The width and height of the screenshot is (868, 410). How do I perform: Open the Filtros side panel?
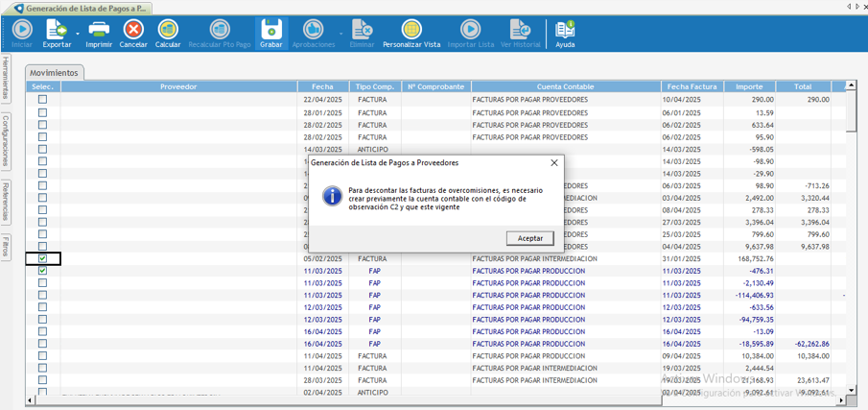coord(6,246)
